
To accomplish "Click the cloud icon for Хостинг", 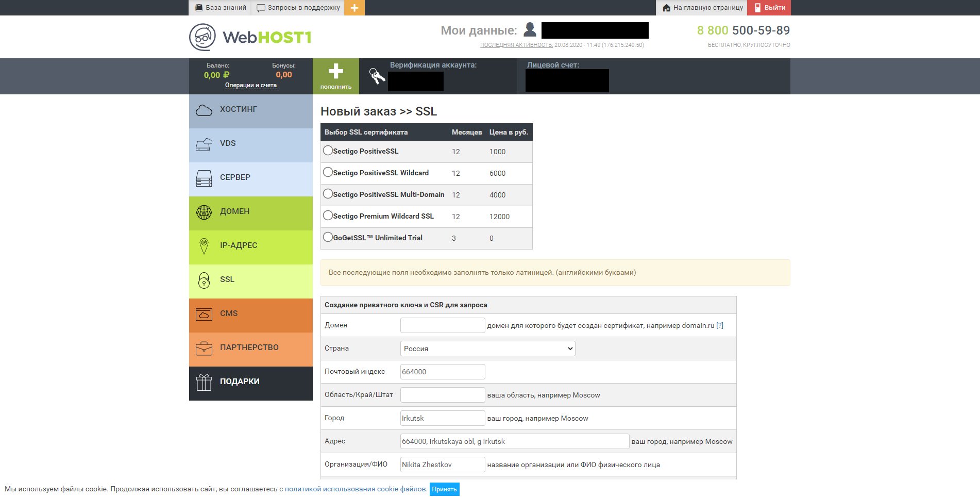I will pos(204,110).
